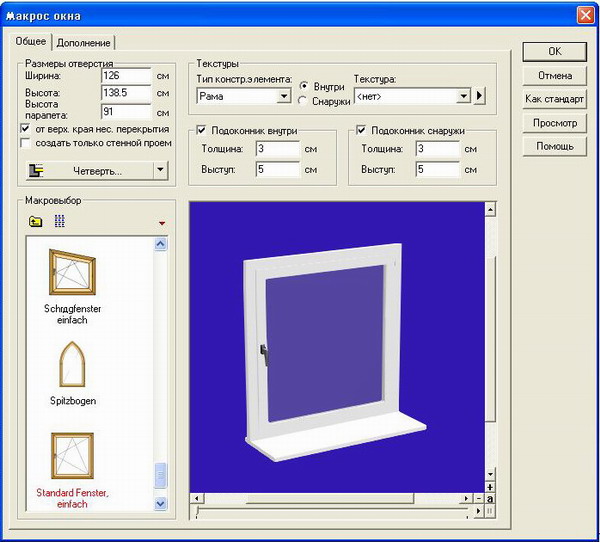Click the 'Как стандарт' button
The image size is (600, 542).
pos(553,99)
